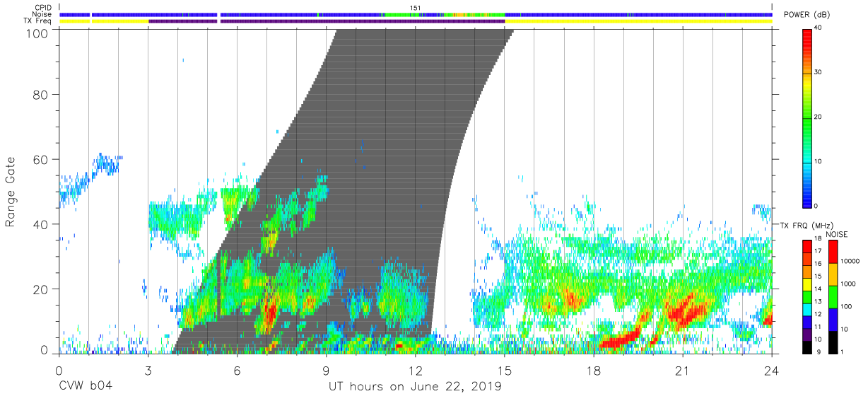Click the Range Gate axis tick 80
Image resolution: width=868 pixels, height=401 pixels.
tap(41, 94)
